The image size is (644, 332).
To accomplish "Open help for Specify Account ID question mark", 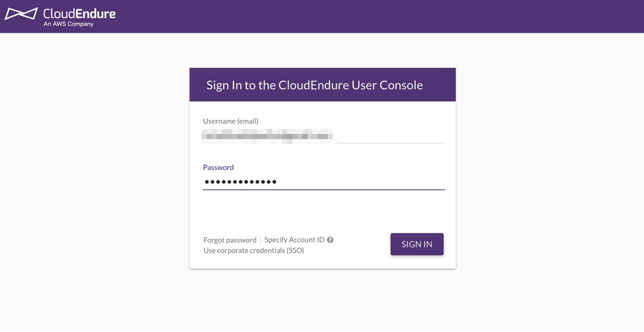I will 330,240.
